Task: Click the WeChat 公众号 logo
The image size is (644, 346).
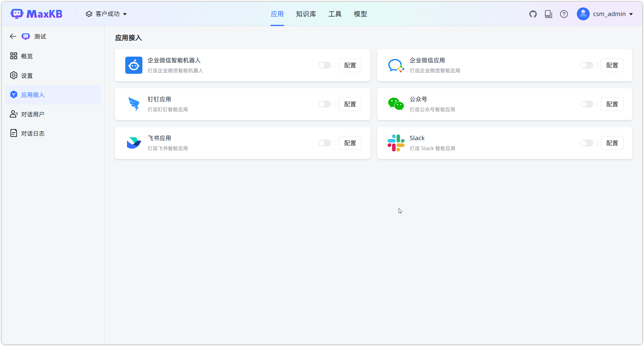Action: pos(396,104)
